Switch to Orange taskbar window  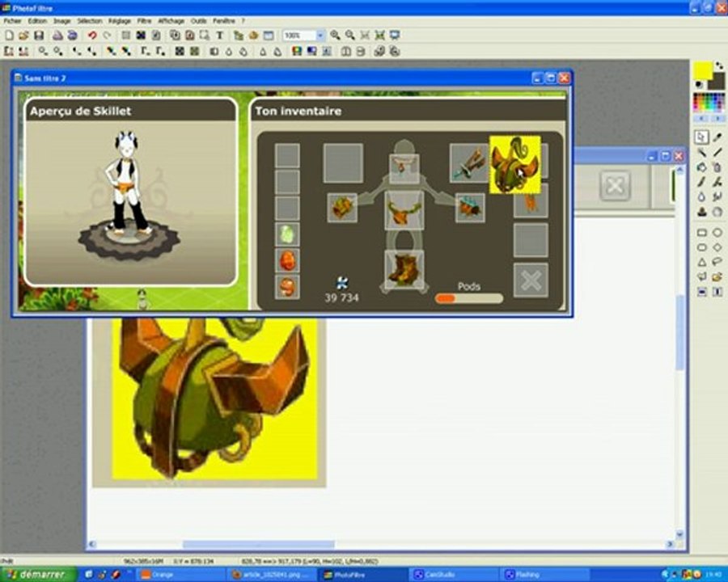(x=182, y=575)
